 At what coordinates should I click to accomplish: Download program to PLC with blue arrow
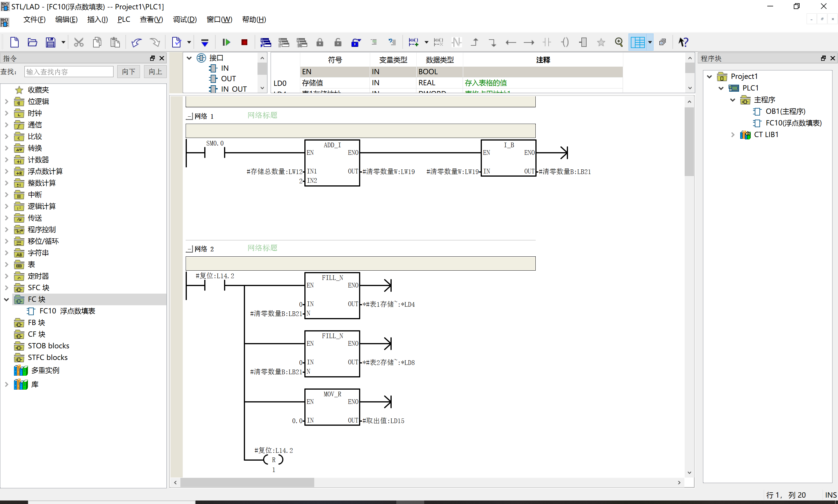click(x=205, y=42)
